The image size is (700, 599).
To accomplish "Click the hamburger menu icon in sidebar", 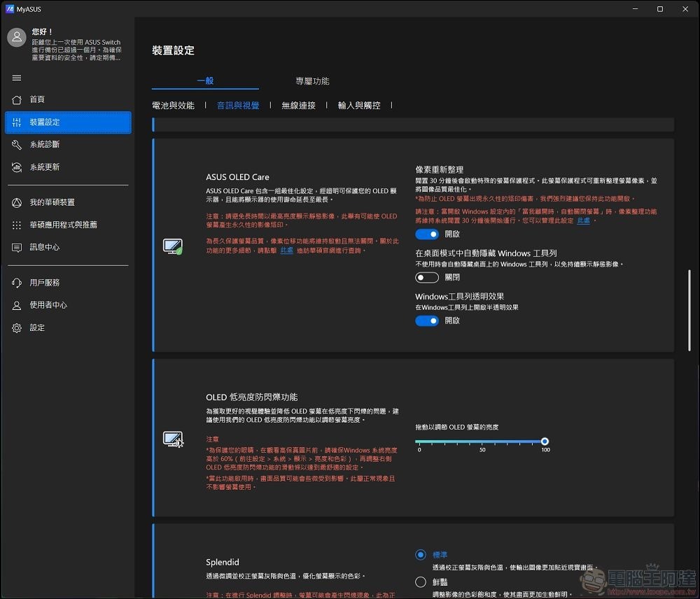I will coord(17,78).
